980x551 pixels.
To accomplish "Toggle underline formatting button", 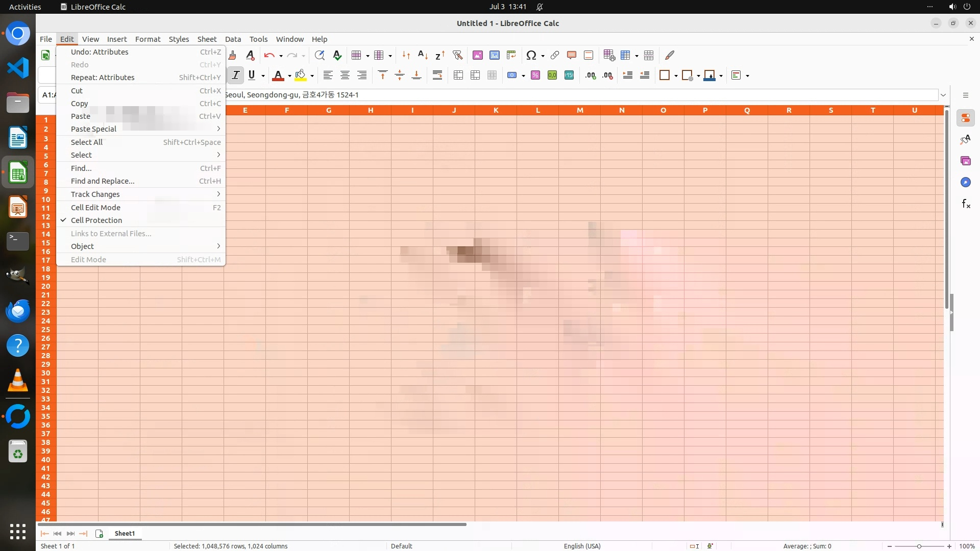I will [252, 76].
